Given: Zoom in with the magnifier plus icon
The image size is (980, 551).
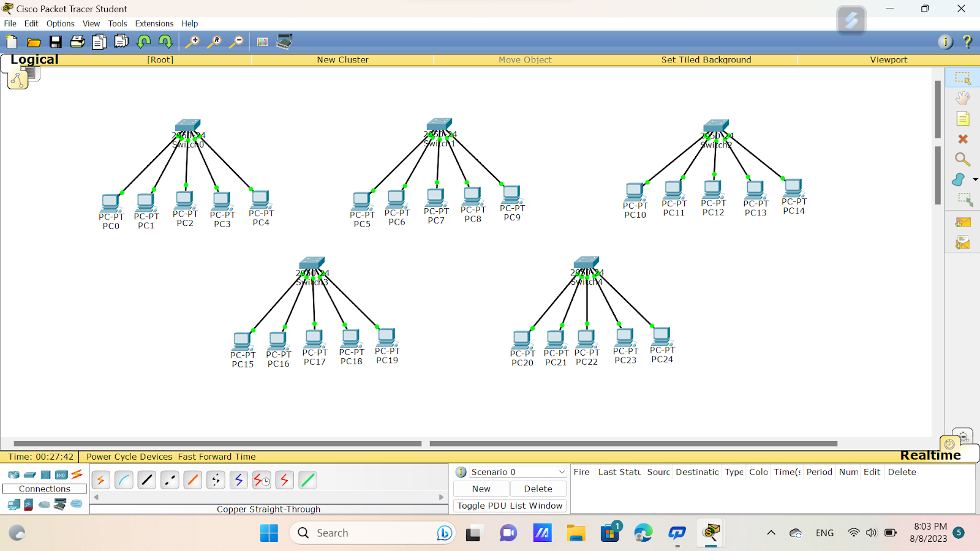Looking at the screenshot, I should [x=192, y=42].
